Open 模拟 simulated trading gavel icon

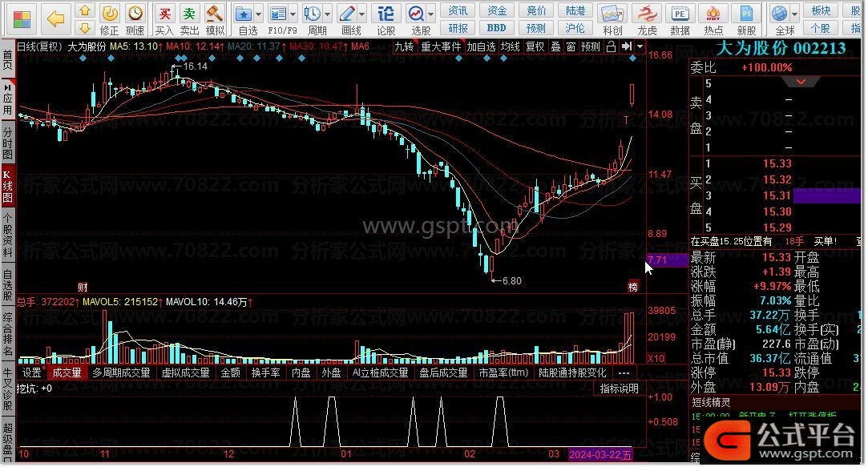(x=214, y=14)
